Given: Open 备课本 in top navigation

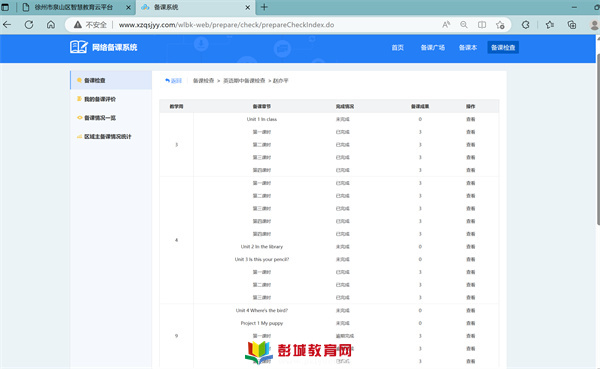Looking at the screenshot, I should tap(468, 47).
